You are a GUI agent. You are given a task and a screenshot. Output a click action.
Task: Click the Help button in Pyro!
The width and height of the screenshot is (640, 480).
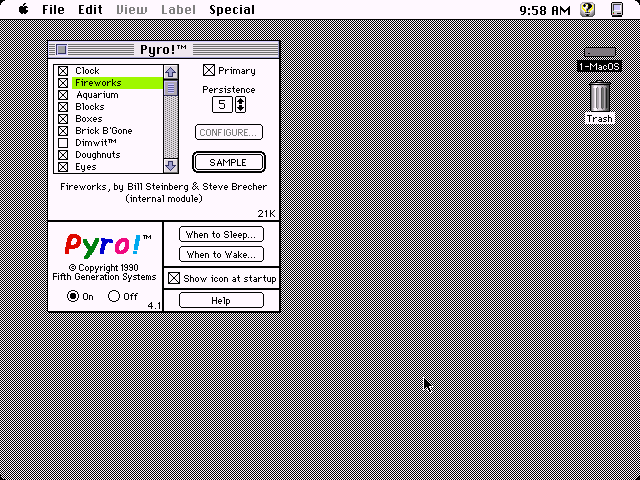click(221, 300)
